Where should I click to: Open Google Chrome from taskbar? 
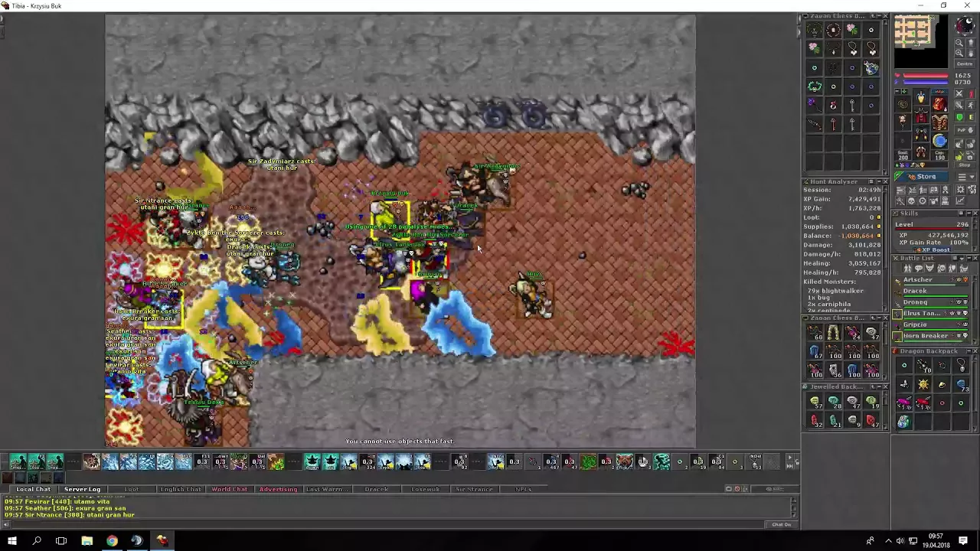[x=112, y=541]
